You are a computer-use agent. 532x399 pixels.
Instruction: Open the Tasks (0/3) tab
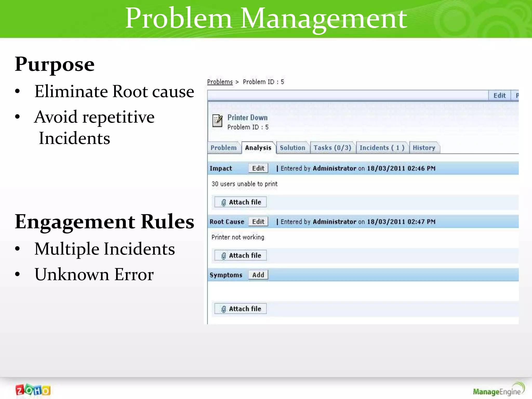coord(332,148)
